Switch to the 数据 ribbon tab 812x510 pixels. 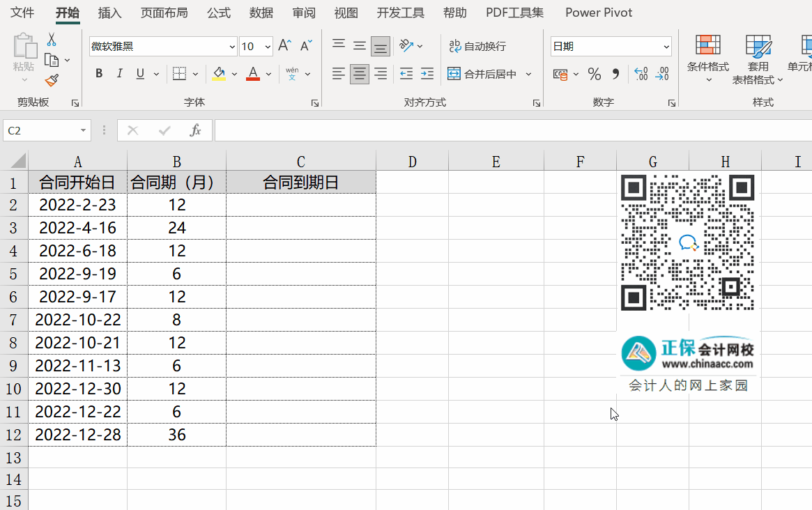(x=261, y=13)
